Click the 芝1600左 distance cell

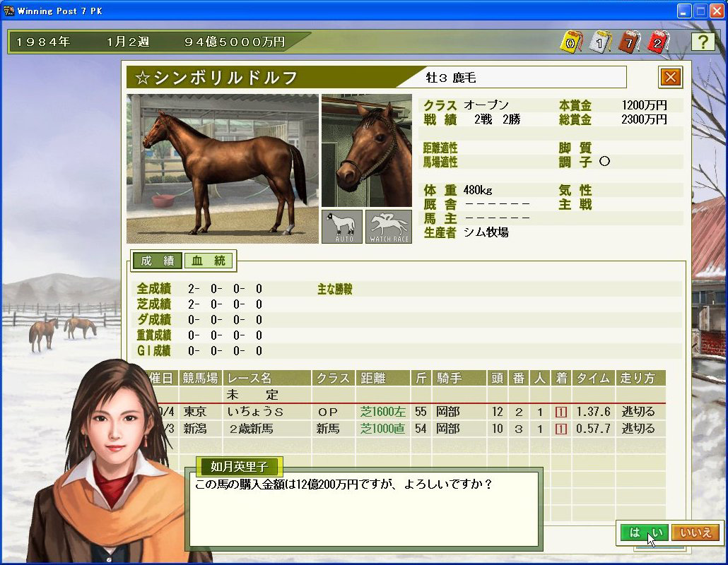click(383, 412)
